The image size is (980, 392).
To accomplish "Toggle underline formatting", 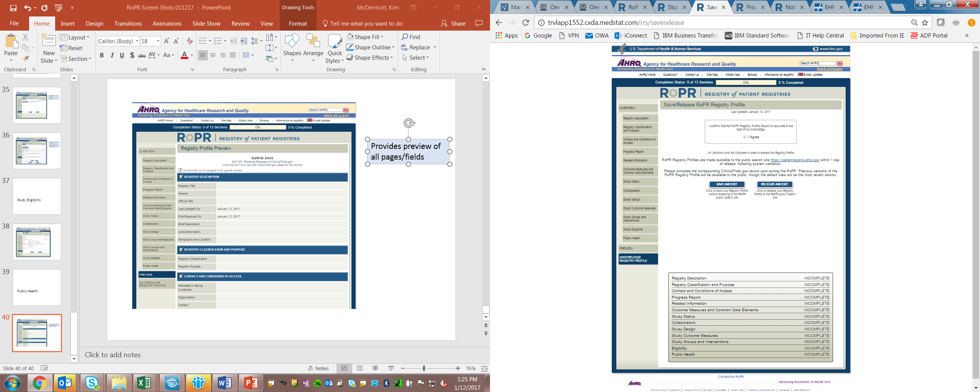I will 122,56.
